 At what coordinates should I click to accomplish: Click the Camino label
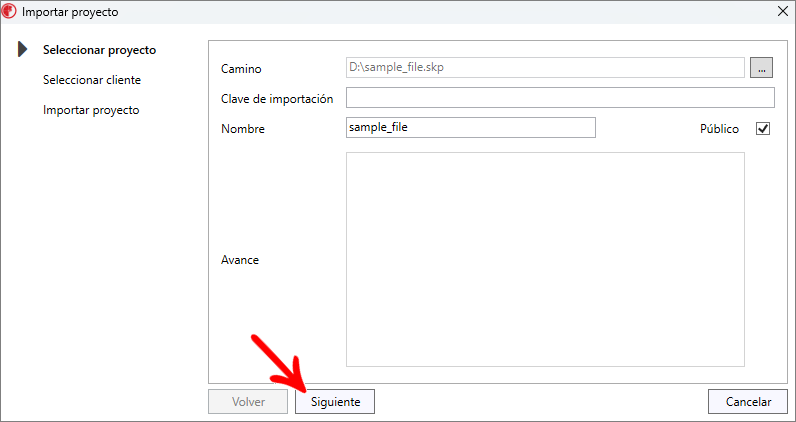coord(241,69)
